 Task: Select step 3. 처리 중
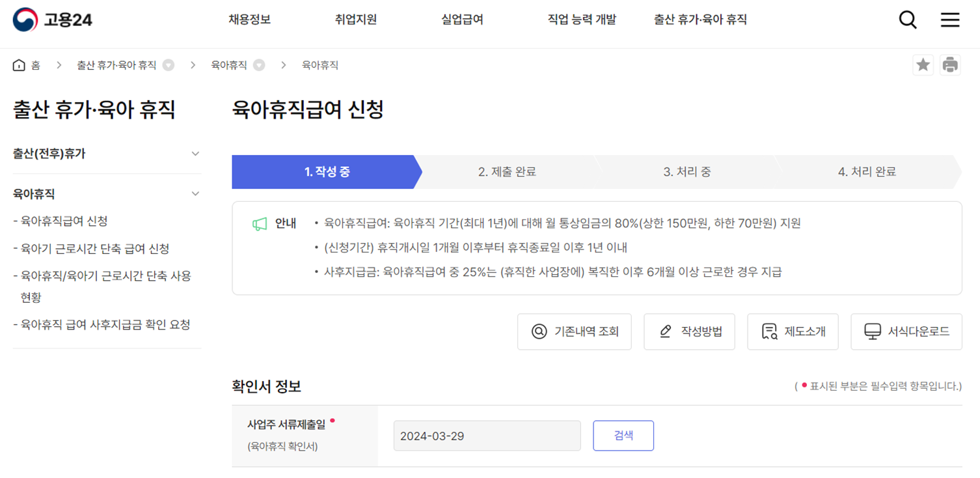(x=687, y=172)
